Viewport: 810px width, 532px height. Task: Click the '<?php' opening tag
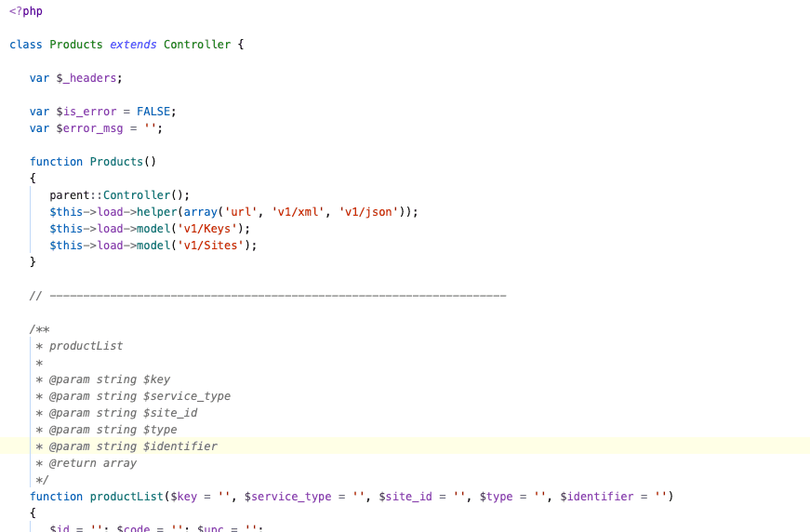coord(26,11)
